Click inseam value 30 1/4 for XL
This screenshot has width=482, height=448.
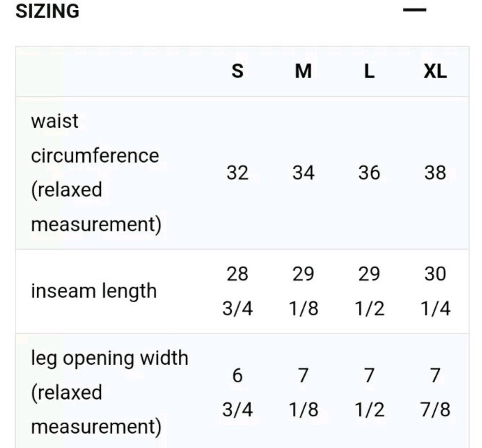coord(435,291)
